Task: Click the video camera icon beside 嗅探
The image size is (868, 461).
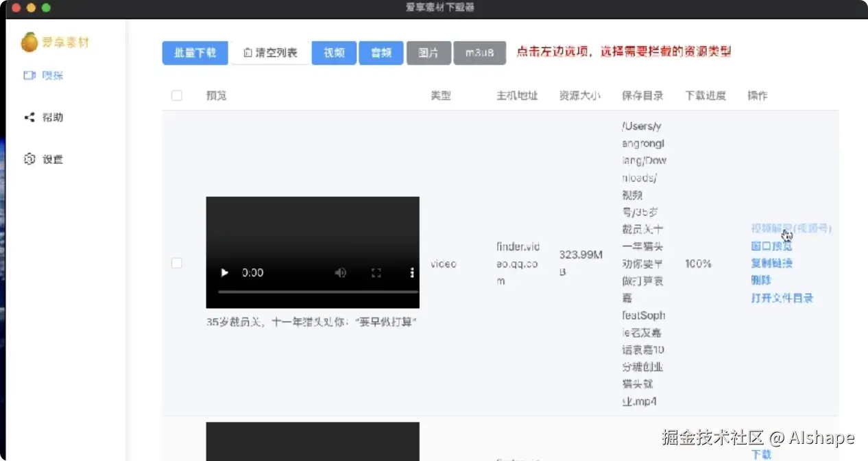Action: (x=29, y=75)
